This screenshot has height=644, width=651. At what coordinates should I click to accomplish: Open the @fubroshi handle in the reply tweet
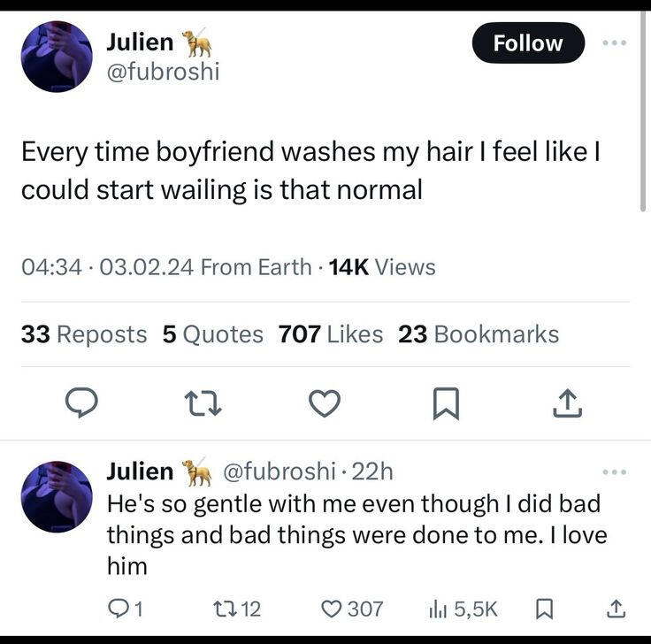click(x=280, y=471)
